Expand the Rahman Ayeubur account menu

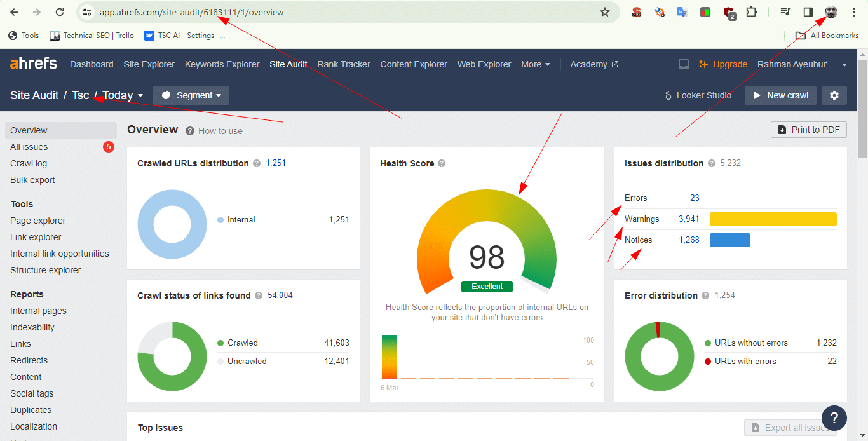(x=803, y=64)
